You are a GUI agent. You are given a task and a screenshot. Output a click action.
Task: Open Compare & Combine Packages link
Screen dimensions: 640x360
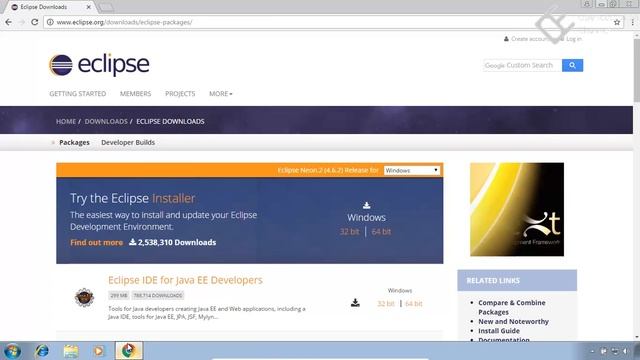[x=512, y=307]
